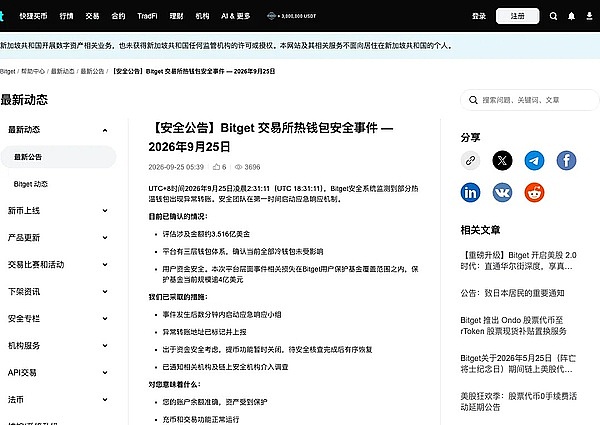Open related article 美股狂欢季 announcement
The width and height of the screenshot is (600, 425).
click(x=519, y=402)
